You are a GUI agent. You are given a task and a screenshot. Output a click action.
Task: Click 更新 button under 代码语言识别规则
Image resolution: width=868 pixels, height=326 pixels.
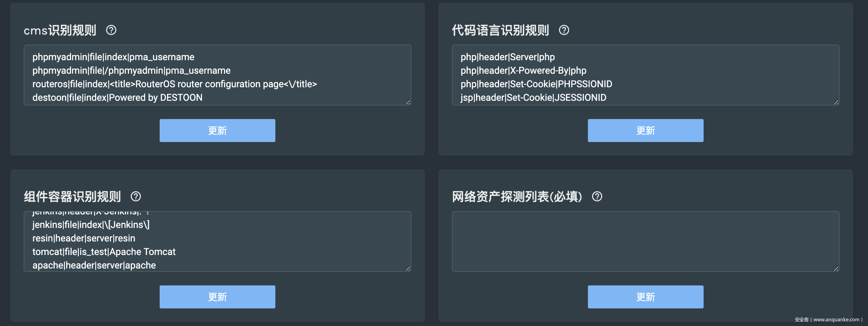click(645, 131)
